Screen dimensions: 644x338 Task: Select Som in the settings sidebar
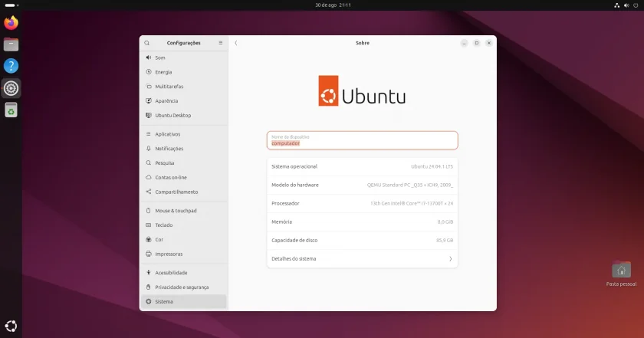click(183, 57)
